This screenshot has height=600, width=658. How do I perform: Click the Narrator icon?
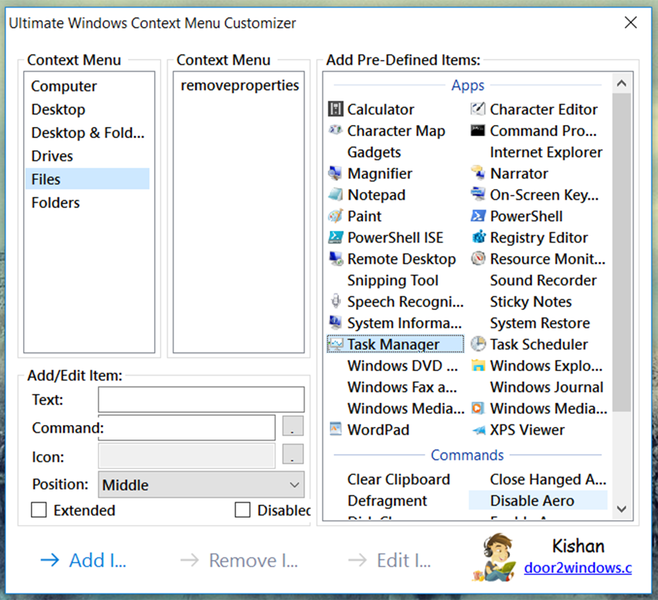(478, 173)
